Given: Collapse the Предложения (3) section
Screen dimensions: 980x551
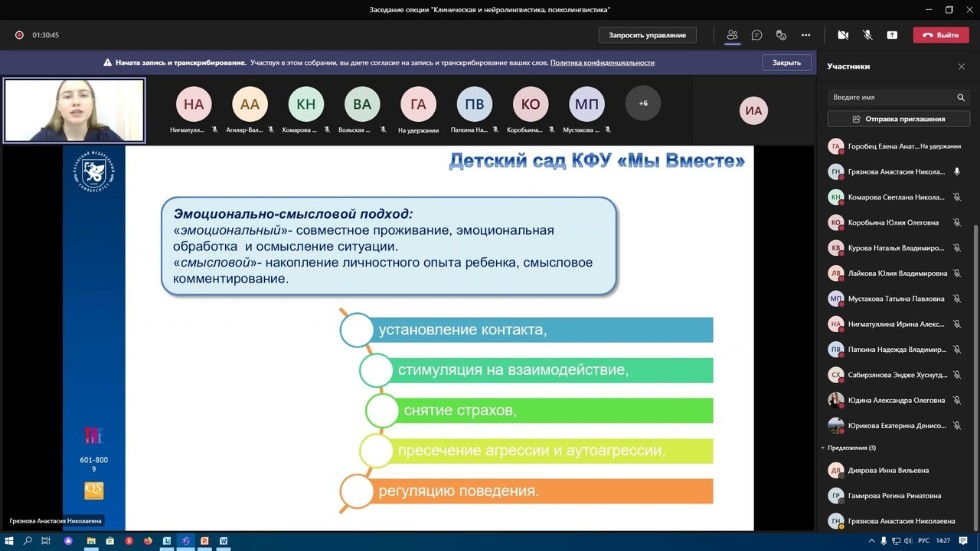Looking at the screenshot, I should click(823, 448).
